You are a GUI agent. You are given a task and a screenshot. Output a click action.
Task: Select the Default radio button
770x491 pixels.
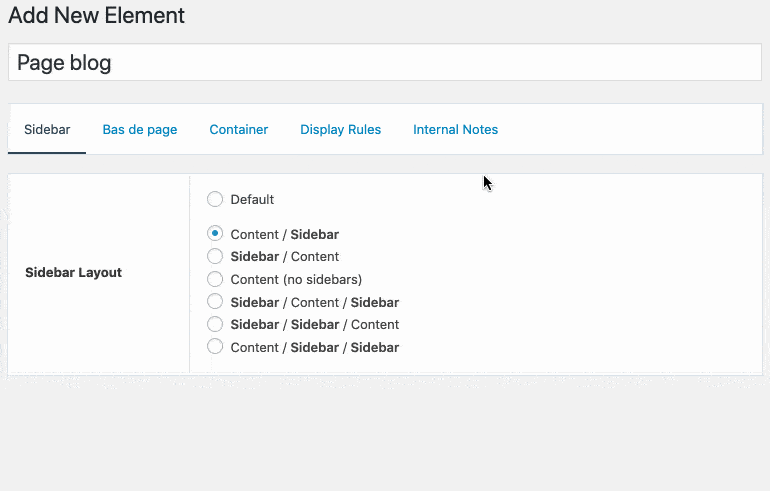[x=215, y=199]
